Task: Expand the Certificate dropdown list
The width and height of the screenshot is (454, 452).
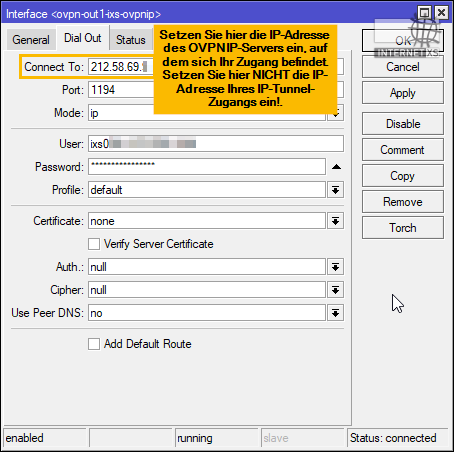Action: click(335, 221)
